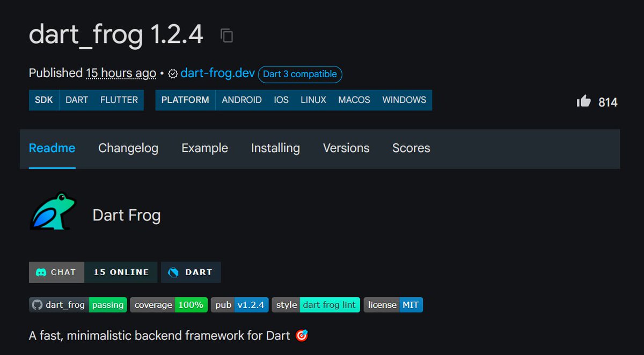Image resolution: width=644 pixels, height=355 pixels.
Task: Click the dart target emoji in the description
Action: pos(302,336)
